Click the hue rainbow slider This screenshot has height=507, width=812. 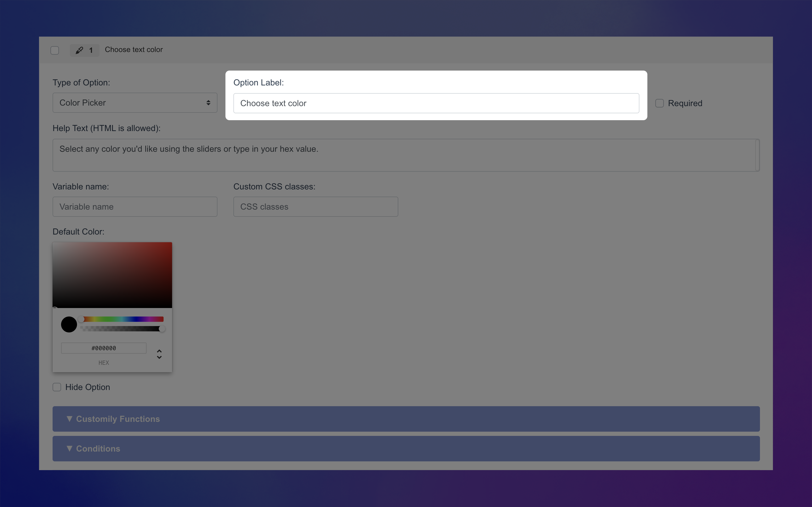click(122, 319)
